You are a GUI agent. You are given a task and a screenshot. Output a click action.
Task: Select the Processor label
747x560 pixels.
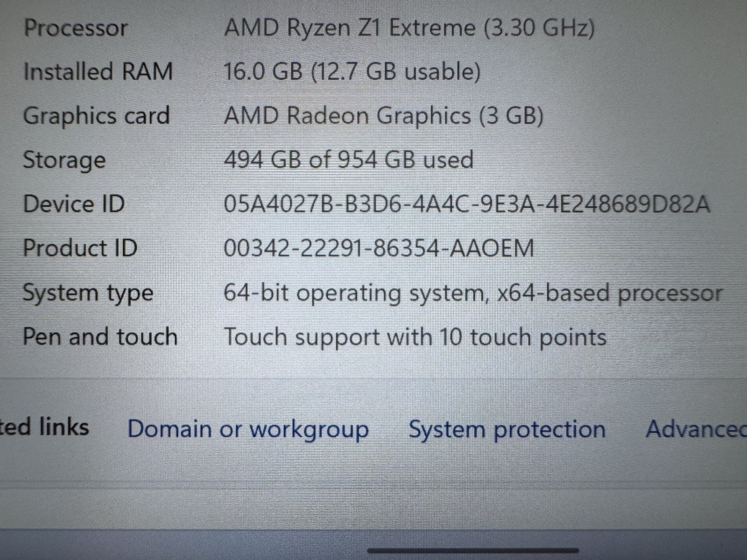click(x=76, y=28)
